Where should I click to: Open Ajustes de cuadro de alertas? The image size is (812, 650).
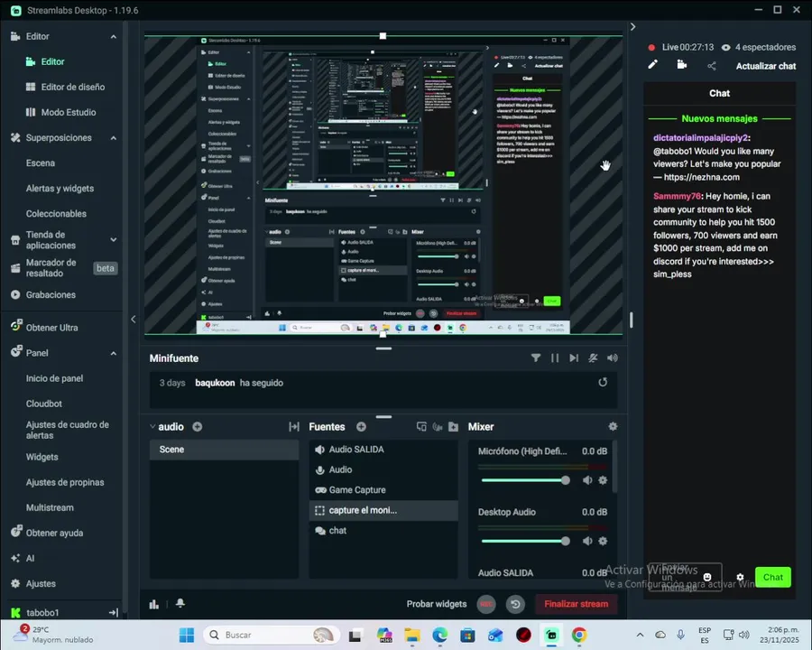click(x=68, y=430)
